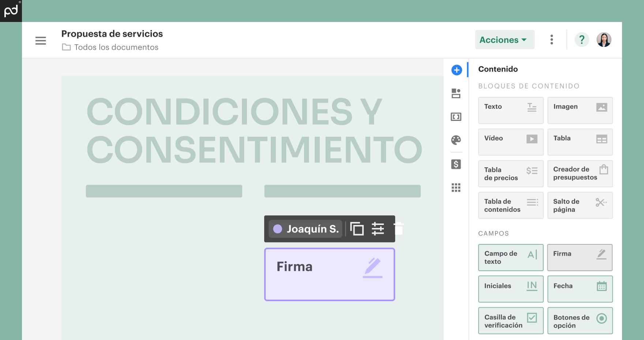Open the hamburger navigation menu
This screenshot has height=340, width=644.
41,41
